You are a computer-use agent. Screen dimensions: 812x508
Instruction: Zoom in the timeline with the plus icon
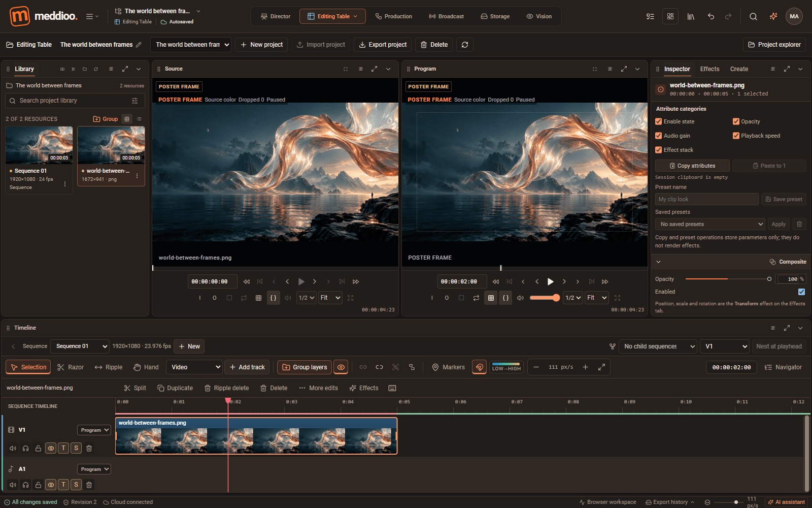[585, 367]
